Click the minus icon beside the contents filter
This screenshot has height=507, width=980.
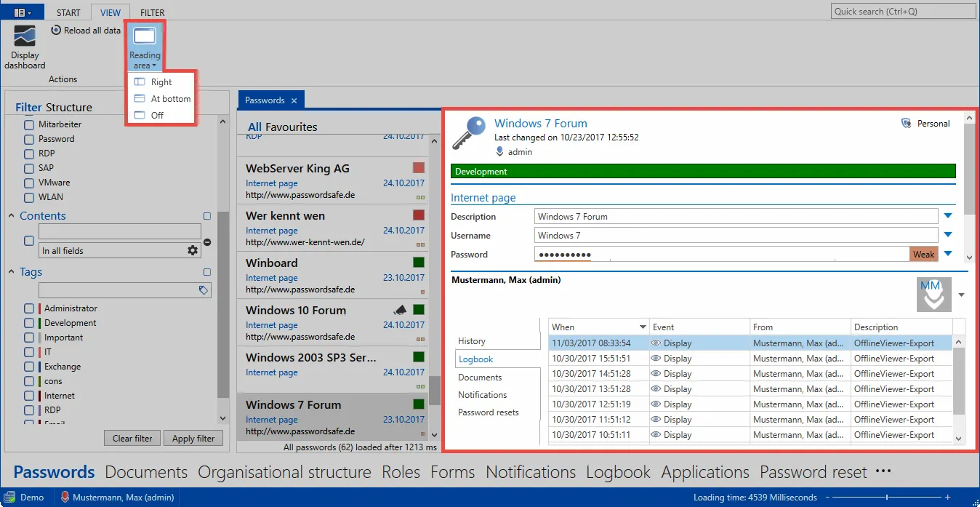[x=207, y=241]
